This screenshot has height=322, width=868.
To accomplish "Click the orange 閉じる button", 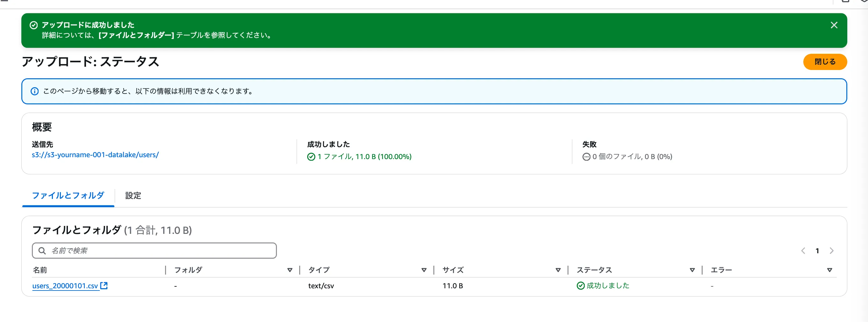I will tap(825, 62).
